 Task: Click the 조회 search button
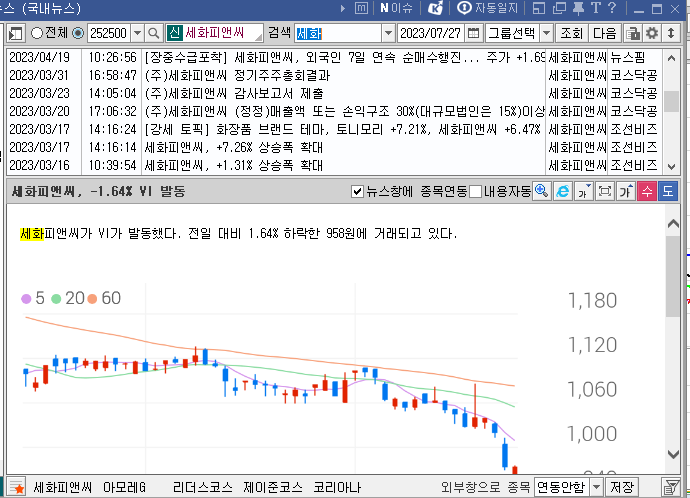click(x=571, y=33)
